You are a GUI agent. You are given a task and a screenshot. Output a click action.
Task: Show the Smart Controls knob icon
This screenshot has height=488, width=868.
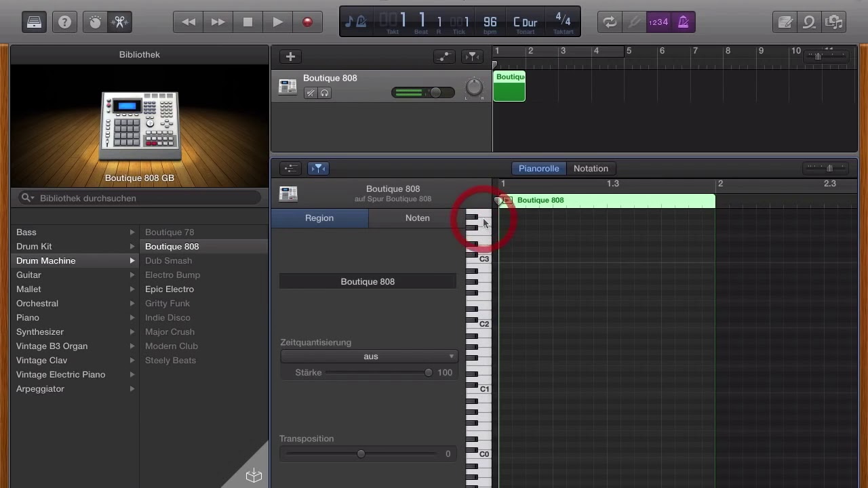click(95, 22)
